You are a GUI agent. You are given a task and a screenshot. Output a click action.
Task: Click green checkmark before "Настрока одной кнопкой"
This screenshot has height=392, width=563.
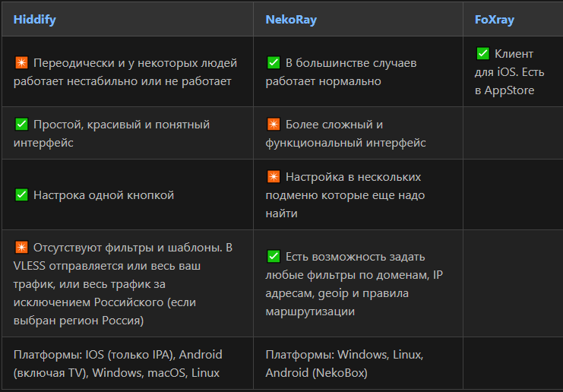[x=21, y=195]
